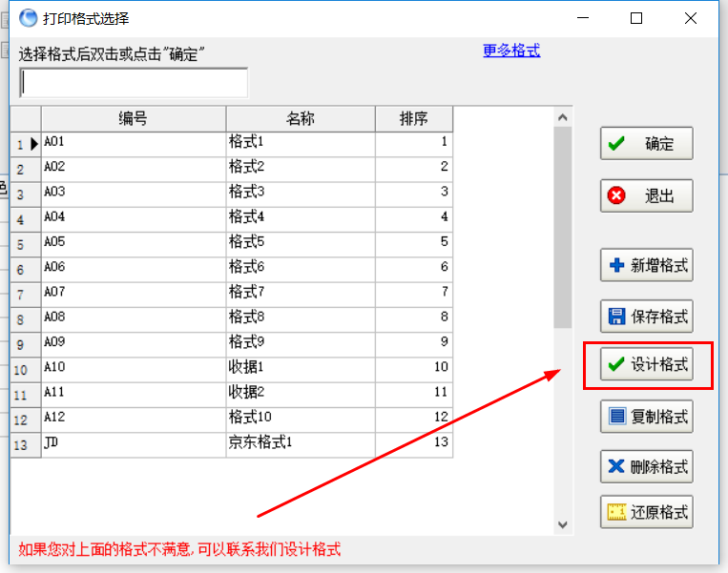
Task: Click sort value 13 in JD row
Action: 414,445
